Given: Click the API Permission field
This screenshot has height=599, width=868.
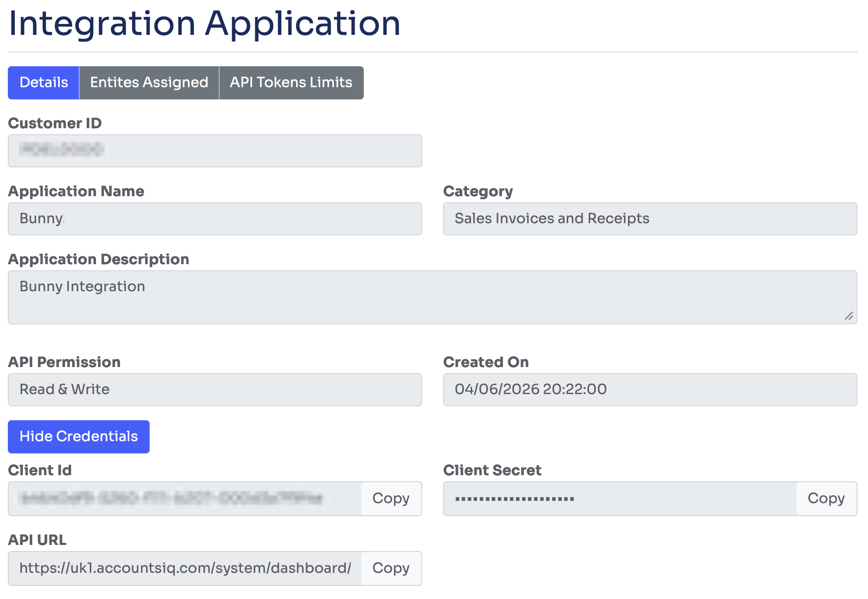Looking at the screenshot, I should [x=215, y=390].
